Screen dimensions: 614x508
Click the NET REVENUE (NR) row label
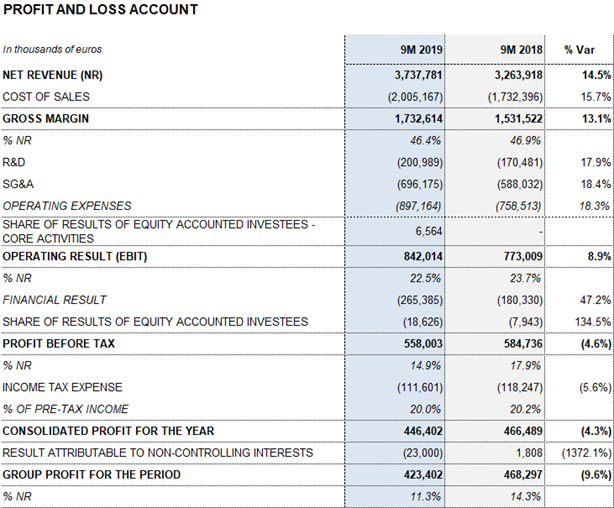pyautogui.click(x=52, y=75)
